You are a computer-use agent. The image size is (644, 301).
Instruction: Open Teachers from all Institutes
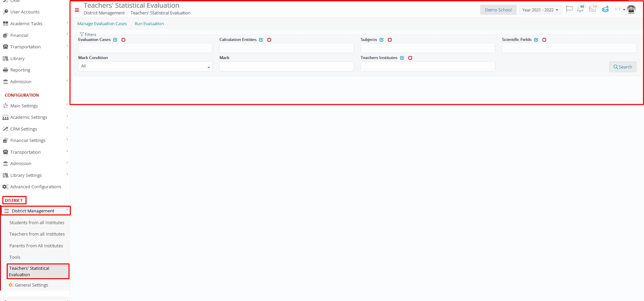pos(37,234)
